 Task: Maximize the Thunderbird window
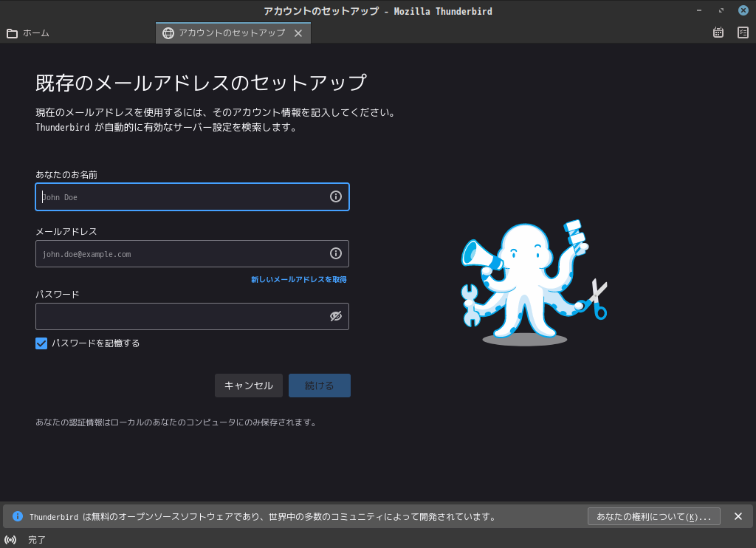pos(721,10)
